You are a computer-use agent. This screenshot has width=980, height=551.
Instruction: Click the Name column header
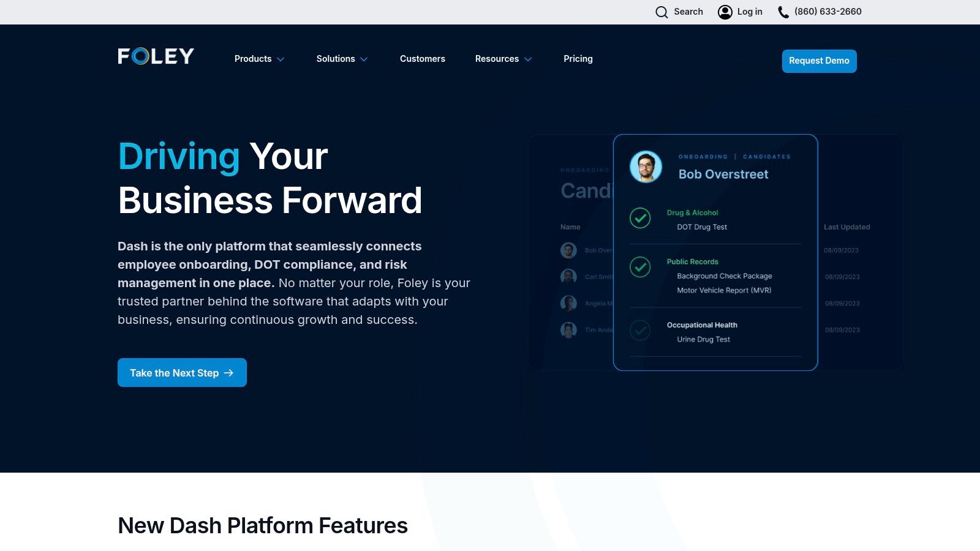(x=570, y=227)
